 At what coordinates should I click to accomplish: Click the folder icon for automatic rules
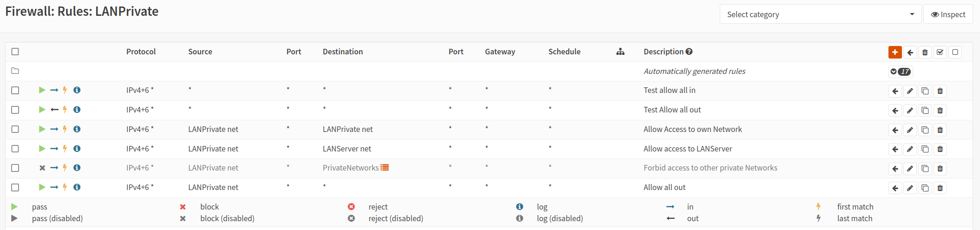point(15,71)
